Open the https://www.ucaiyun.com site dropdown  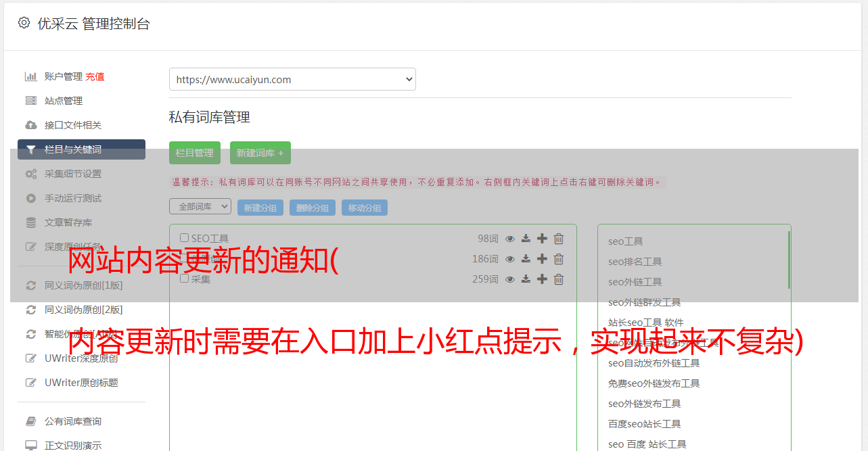[292, 79]
